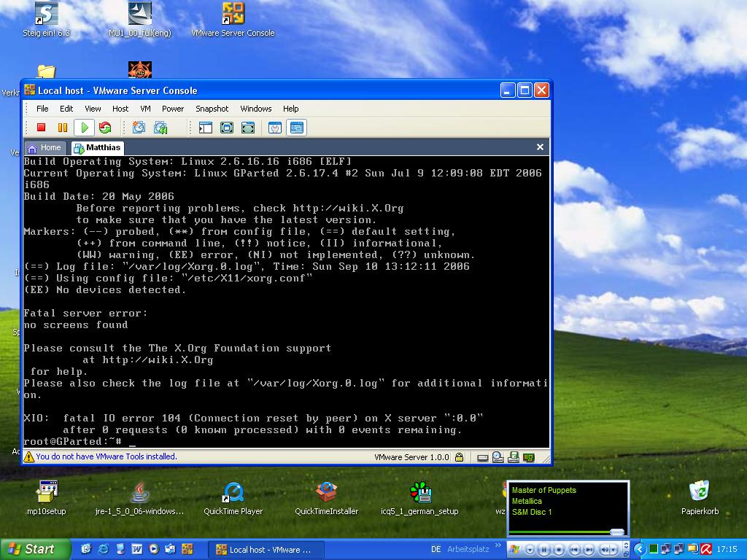Select Papierkorb recycle bin icon
Viewport: 747px width, 560px height.
tap(700, 498)
